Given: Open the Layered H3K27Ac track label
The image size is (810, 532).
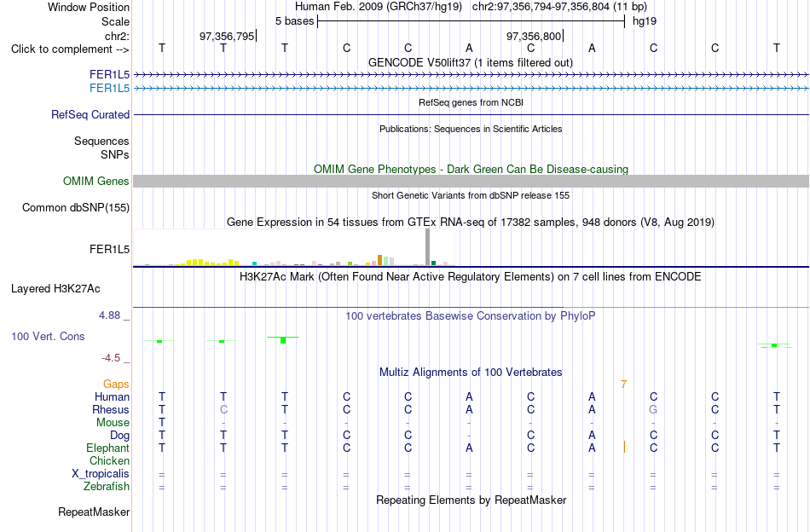Looking at the screenshot, I should [x=55, y=289].
